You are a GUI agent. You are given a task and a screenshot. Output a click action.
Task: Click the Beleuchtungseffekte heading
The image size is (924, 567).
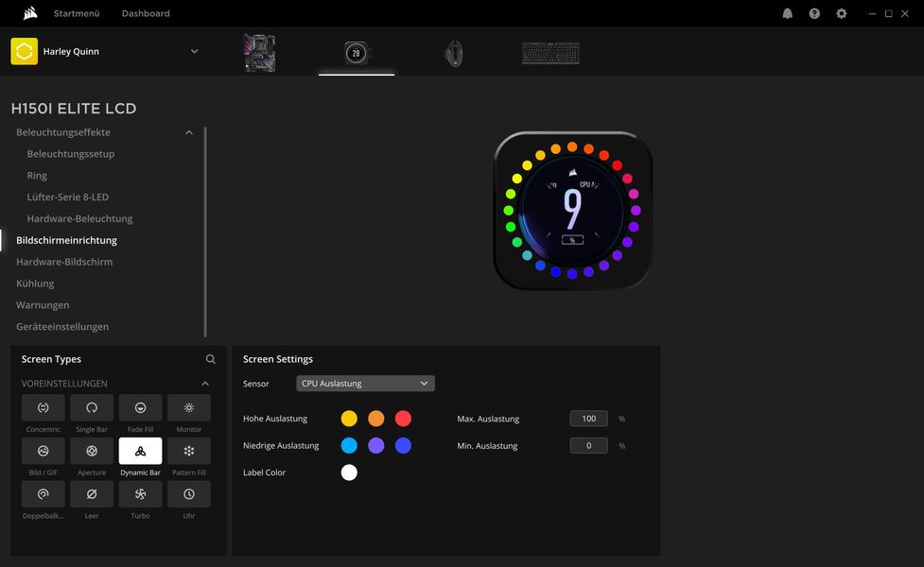pyautogui.click(x=63, y=132)
